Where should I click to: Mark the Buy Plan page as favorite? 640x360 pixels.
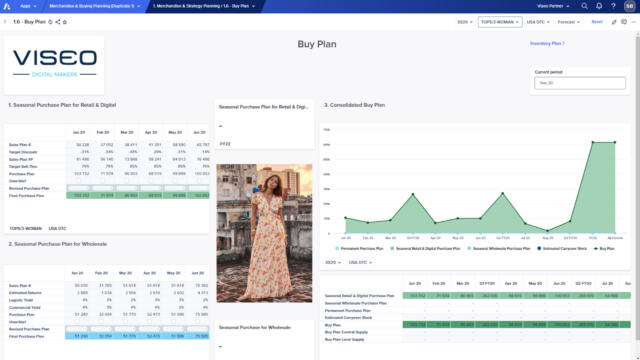(x=64, y=22)
